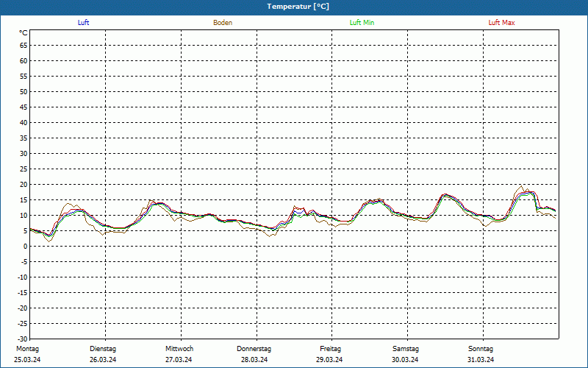Click the 35 value on the y-axis

click(24, 138)
